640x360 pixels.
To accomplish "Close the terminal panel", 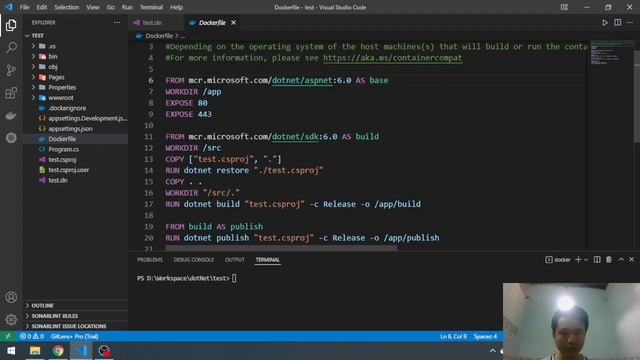I will pyautogui.click(x=631, y=260).
